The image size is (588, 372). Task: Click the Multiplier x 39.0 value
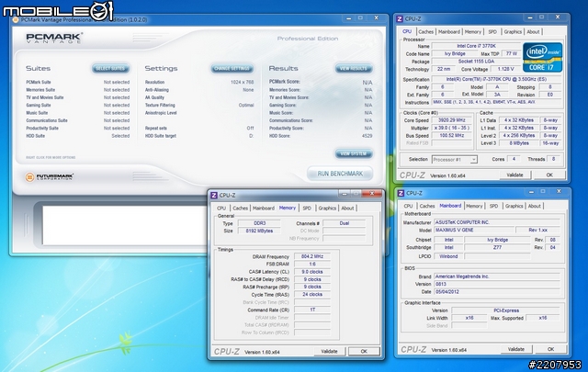452,128
